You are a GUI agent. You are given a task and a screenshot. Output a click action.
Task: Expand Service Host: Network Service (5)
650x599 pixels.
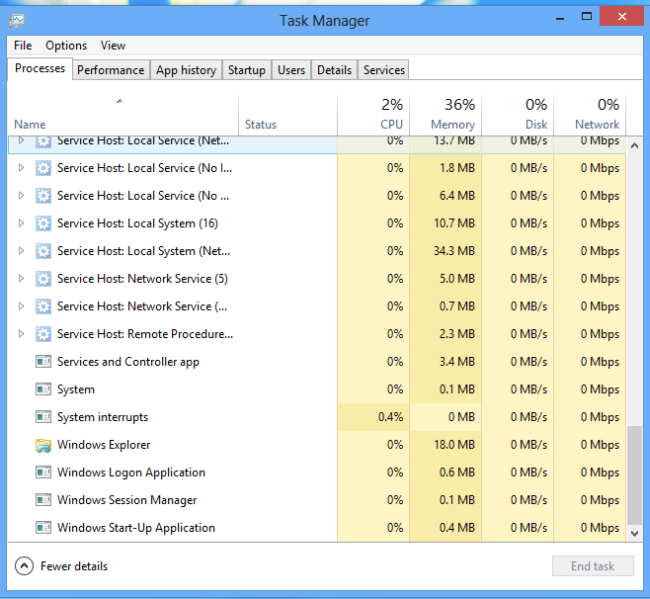[21, 278]
